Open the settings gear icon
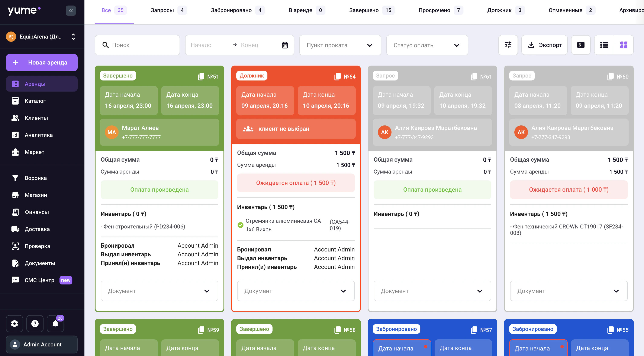 [x=15, y=324]
